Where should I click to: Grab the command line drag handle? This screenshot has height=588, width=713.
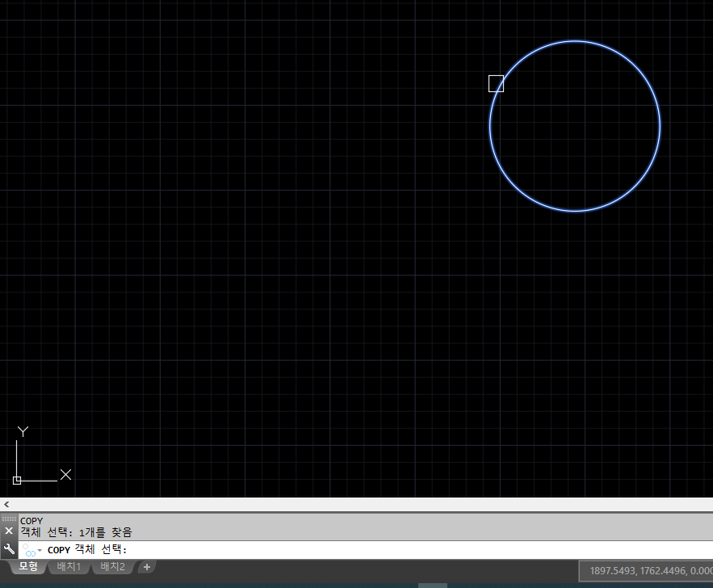pos(9,519)
